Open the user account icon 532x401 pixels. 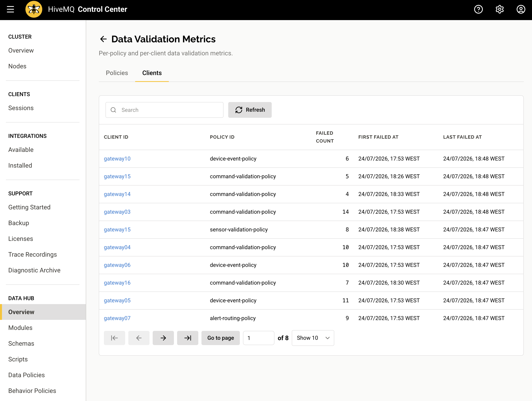521,9
